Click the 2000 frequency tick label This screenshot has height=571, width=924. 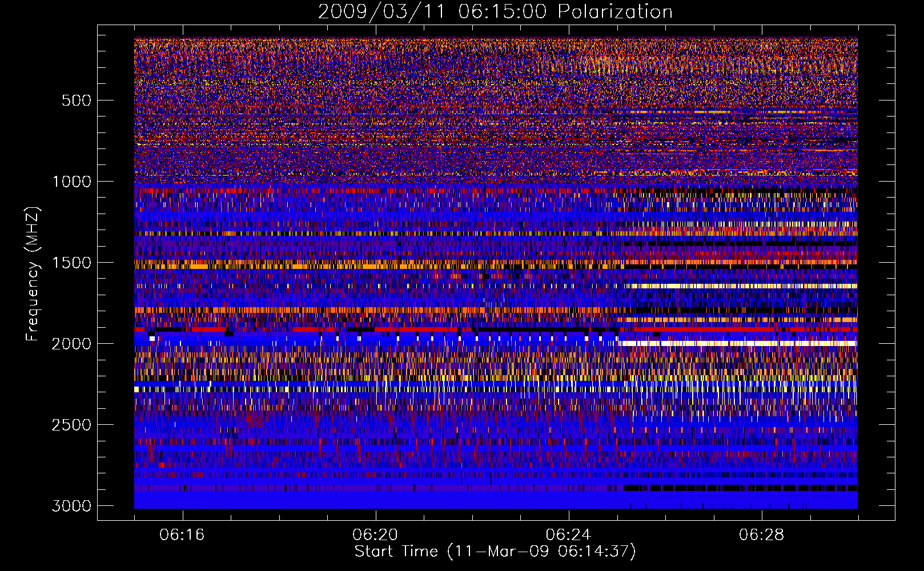pyautogui.click(x=71, y=344)
